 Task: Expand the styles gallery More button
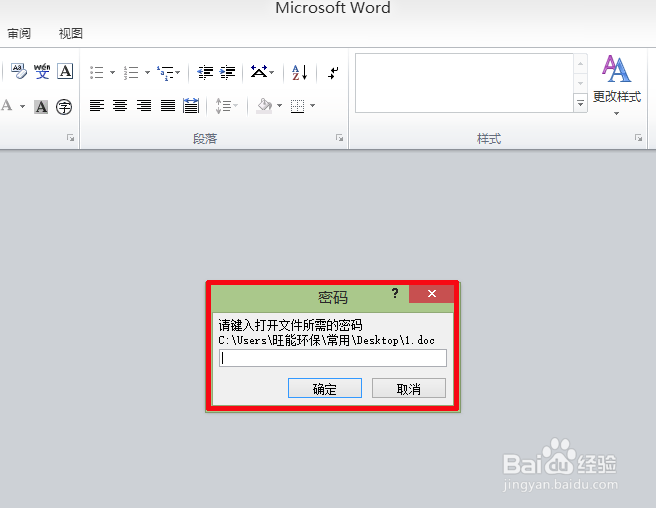pos(580,103)
